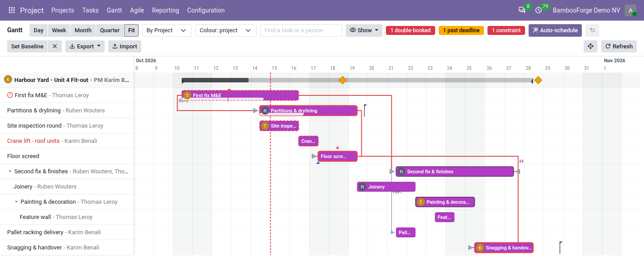The width and height of the screenshot is (644, 266).
Task: Open the Configuration menu
Action: pos(206,10)
